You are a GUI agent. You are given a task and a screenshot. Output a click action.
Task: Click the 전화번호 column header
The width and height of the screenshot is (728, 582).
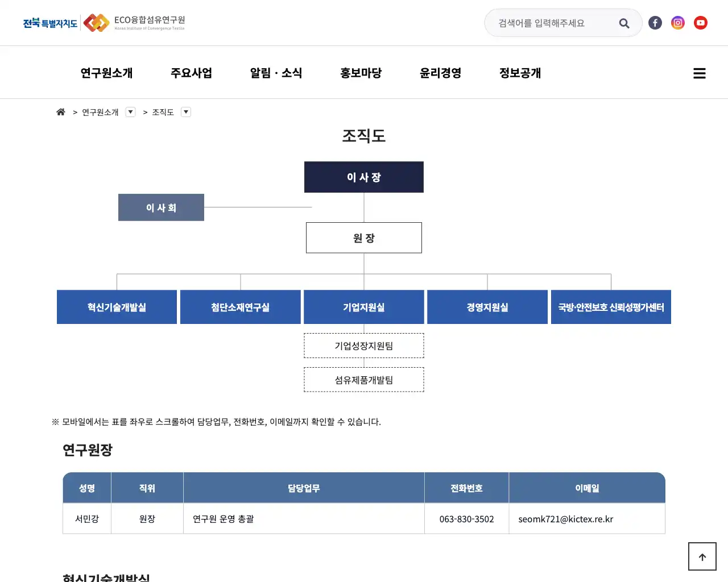(467, 488)
